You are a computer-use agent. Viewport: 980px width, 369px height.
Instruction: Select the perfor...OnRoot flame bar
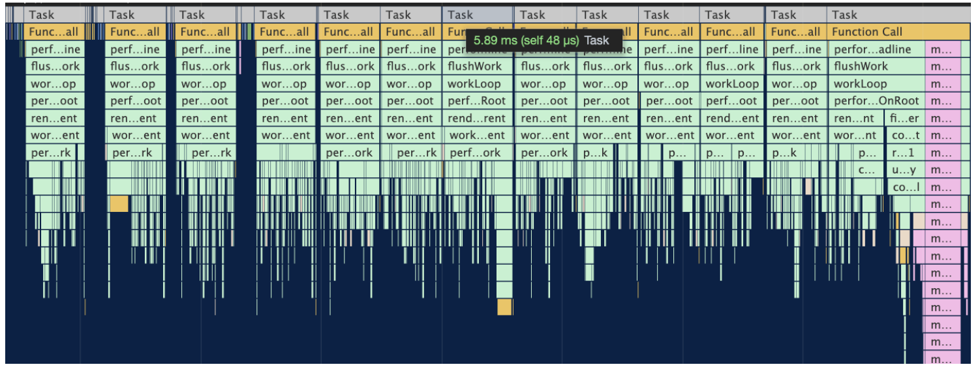(x=876, y=101)
